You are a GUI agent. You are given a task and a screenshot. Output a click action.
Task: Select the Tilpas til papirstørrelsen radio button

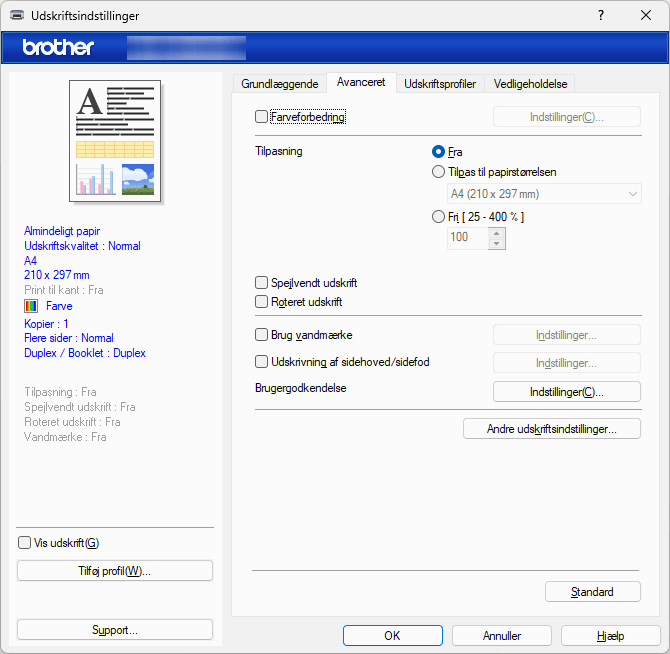pos(438,172)
